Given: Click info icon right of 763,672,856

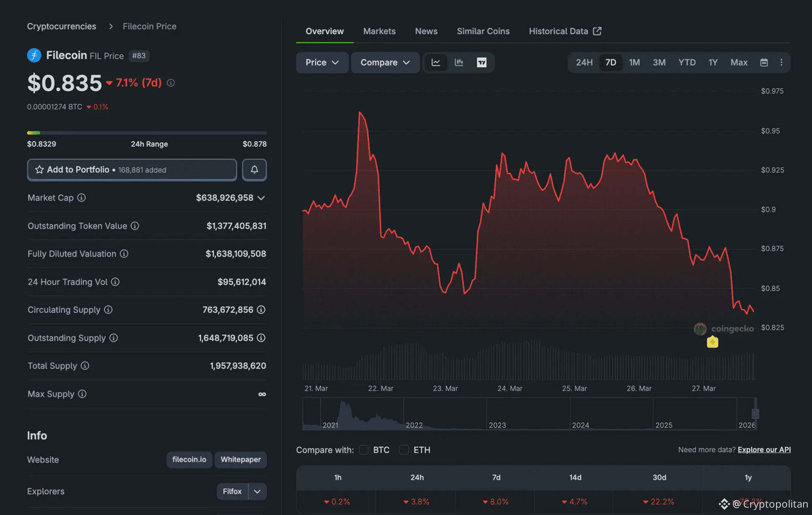Looking at the screenshot, I should tap(261, 310).
